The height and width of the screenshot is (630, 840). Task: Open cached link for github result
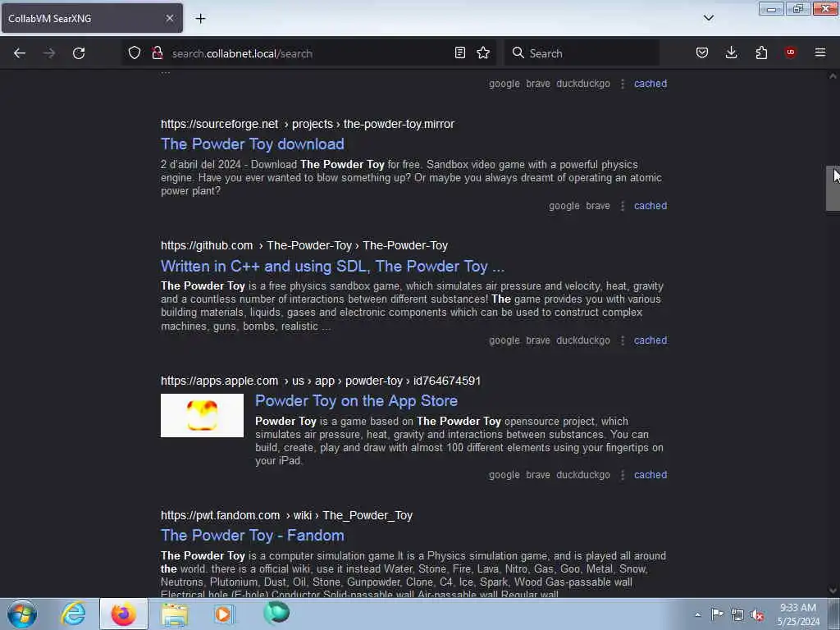coord(651,340)
